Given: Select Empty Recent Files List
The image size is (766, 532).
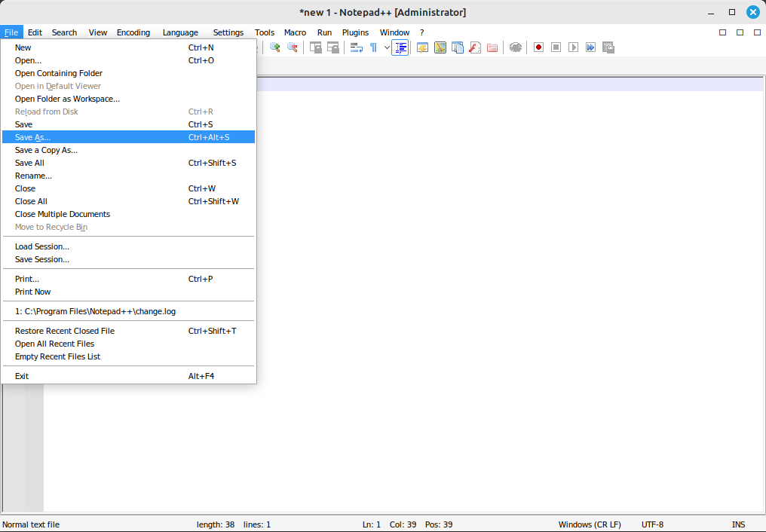Looking at the screenshot, I should pyautogui.click(x=128, y=356).
